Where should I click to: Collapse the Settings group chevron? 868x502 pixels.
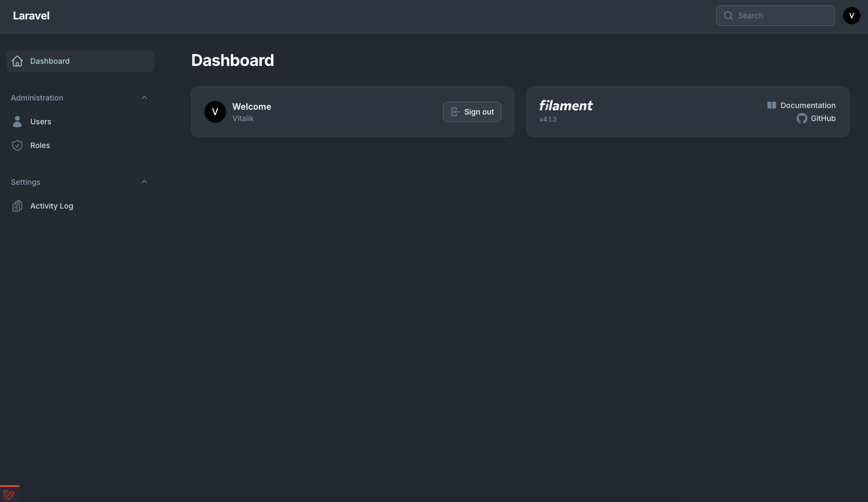coord(144,182)
